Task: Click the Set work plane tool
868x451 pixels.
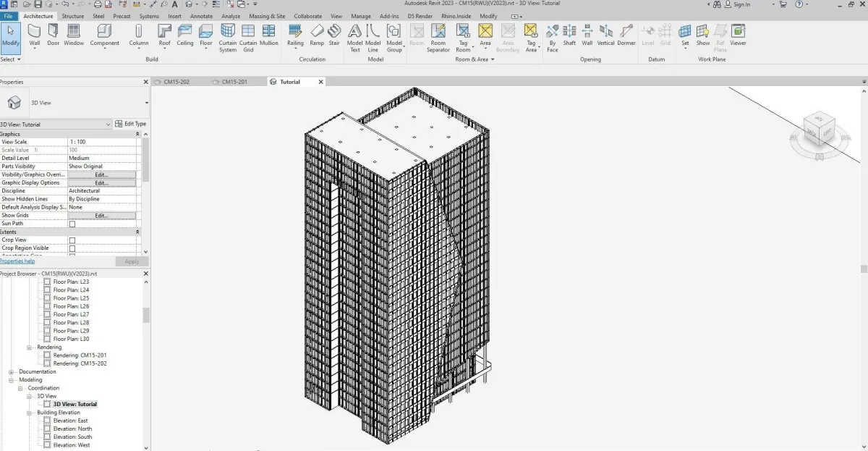Action: 685,35
